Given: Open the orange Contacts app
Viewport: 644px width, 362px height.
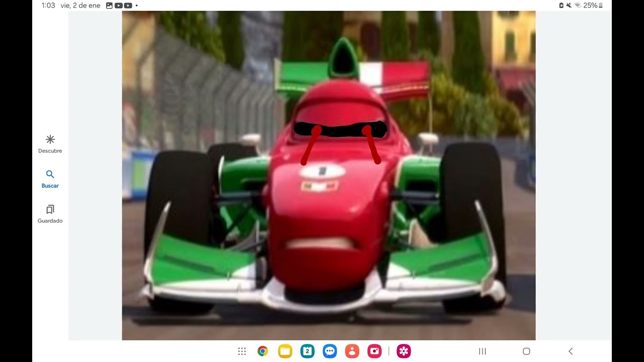Looking at the screenshot, I should point(352,351).
